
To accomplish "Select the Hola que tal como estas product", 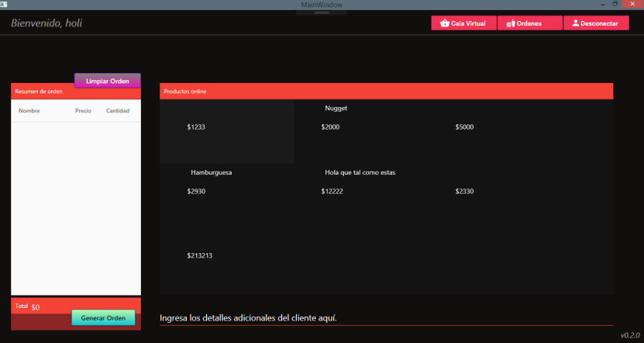I will [360, 196].
